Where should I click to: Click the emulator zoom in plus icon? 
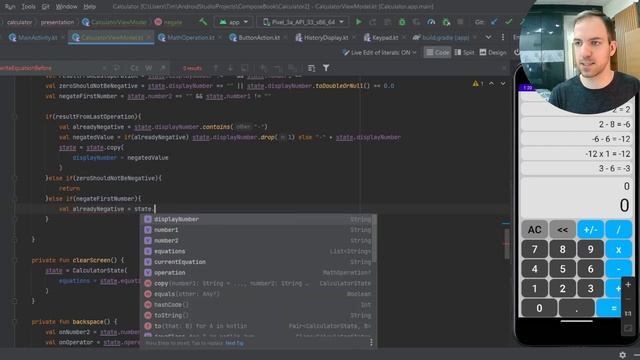tap(628, 284)
